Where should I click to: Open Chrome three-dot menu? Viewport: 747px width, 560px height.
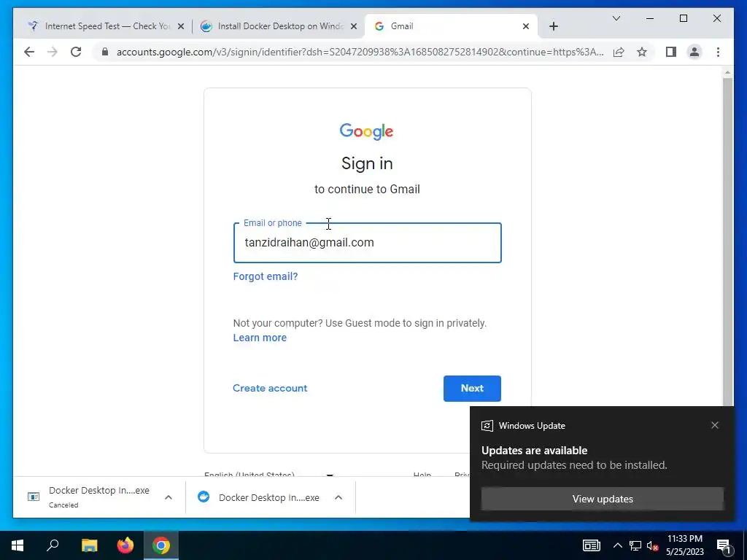(718, 52)
